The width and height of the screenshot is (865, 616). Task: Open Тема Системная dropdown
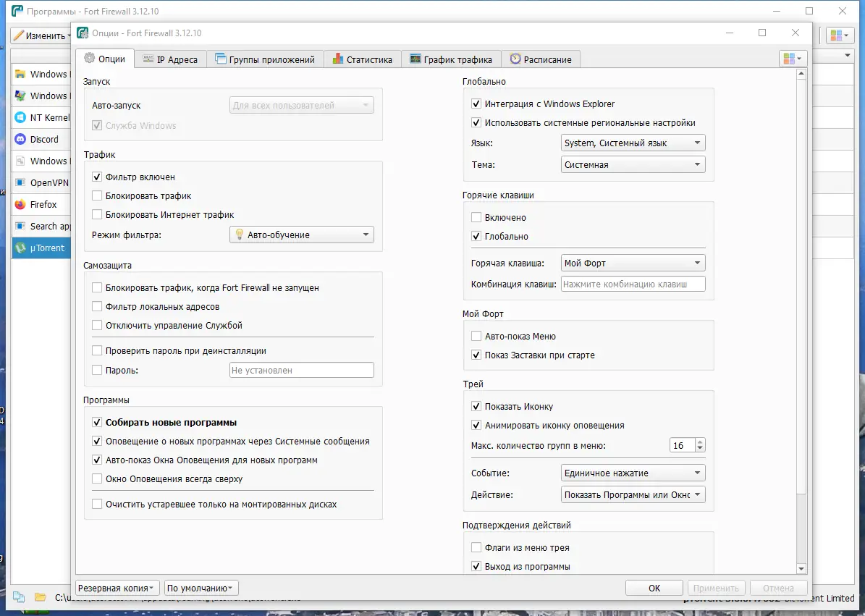(x=633, y=164)
